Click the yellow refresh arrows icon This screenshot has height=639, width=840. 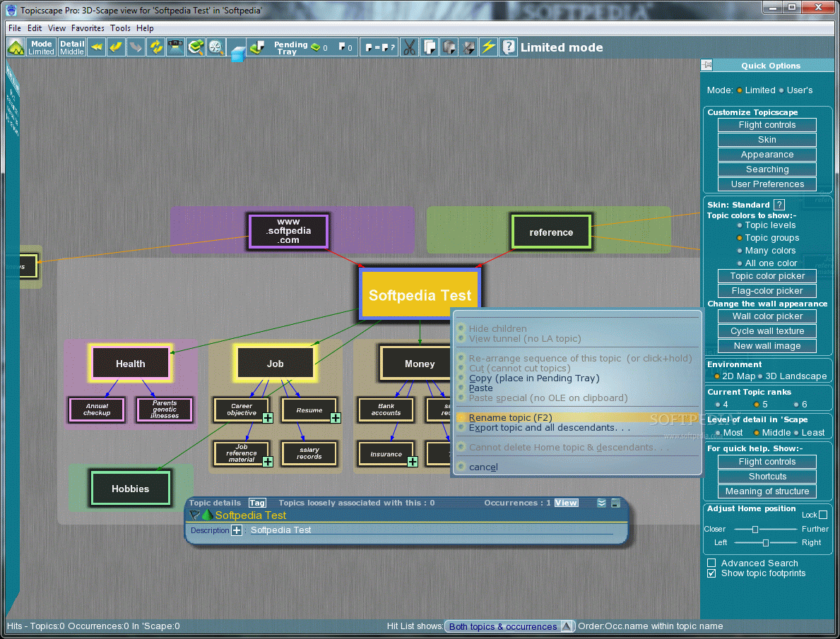click(156, 48)
